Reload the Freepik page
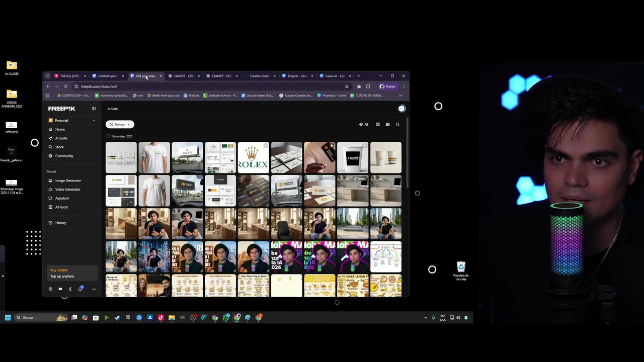 tap(65, 86)
